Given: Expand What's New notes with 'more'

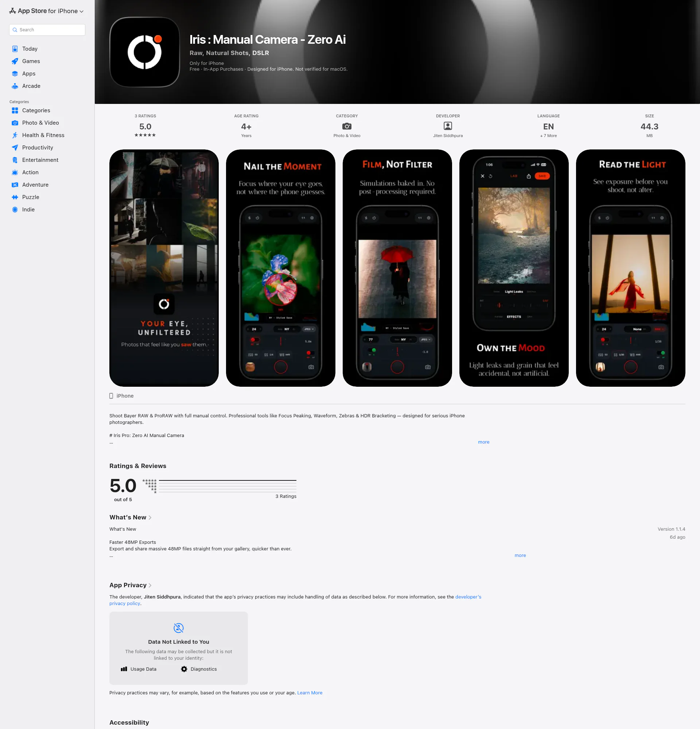Looking at the screenshot, I should (520, 555).
